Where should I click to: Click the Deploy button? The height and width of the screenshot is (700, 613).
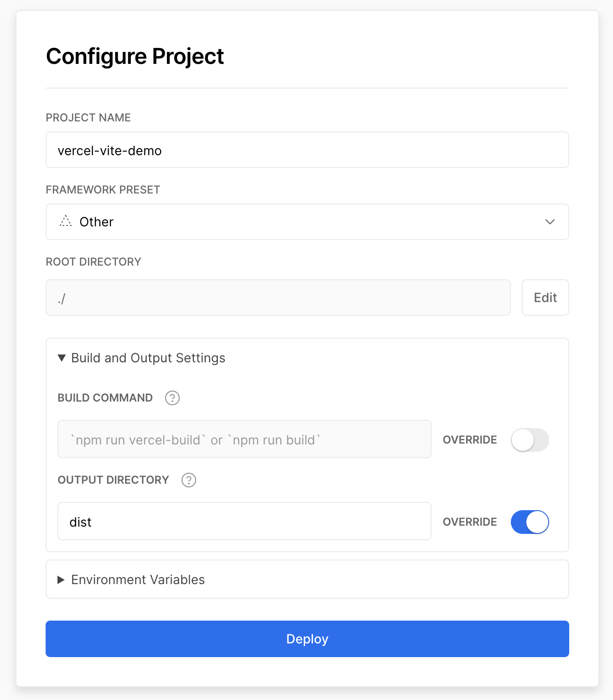[x=306, y=639]
